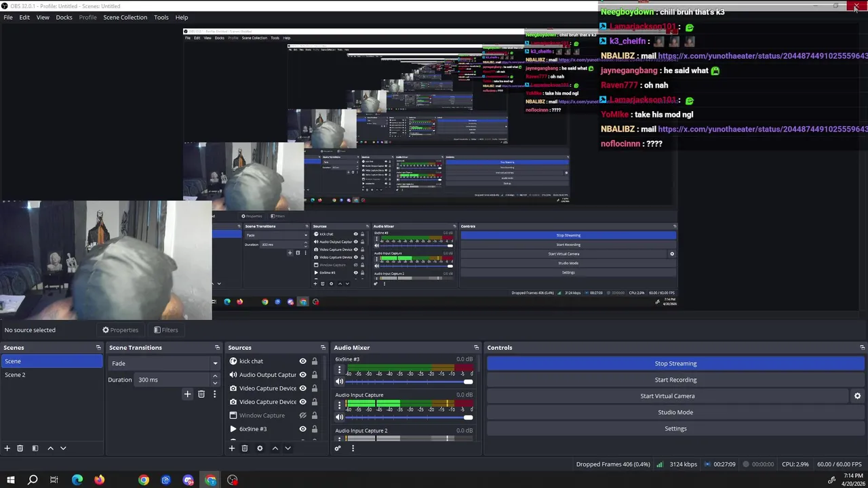868x488 pixels.
Task: Launch Microsoft Edge from the taskbar
Action: point(77,480)
